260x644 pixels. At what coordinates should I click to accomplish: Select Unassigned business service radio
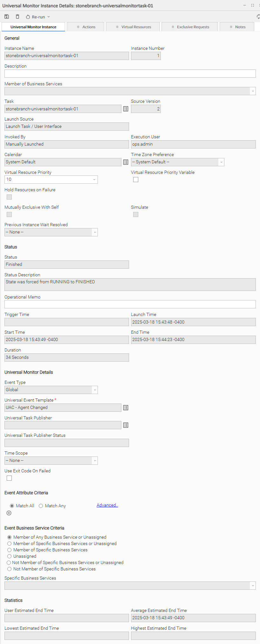(10, 556)
